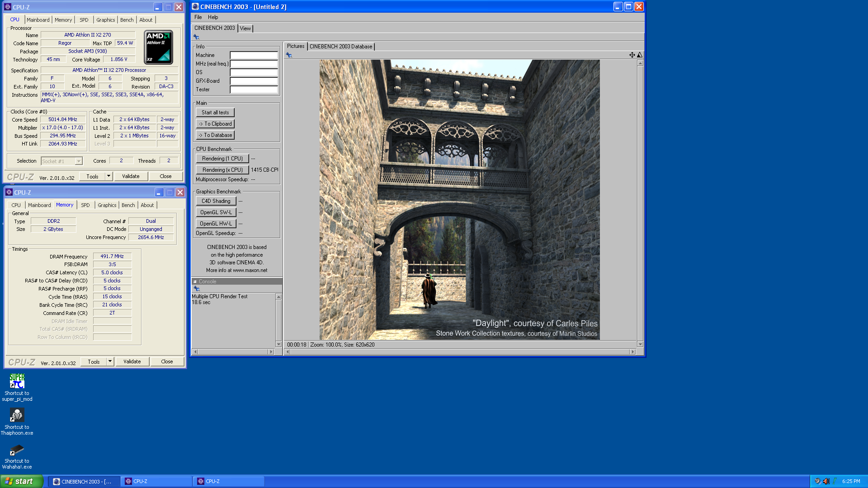Click the MHz (real freq.) input field
868x488 pixels.
[254, 64]
